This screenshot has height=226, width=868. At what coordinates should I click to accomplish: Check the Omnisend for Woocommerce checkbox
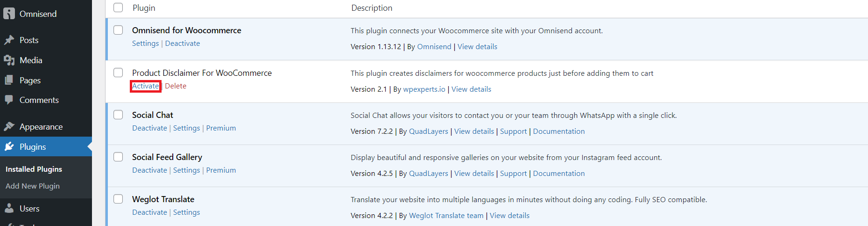(118, 30)
